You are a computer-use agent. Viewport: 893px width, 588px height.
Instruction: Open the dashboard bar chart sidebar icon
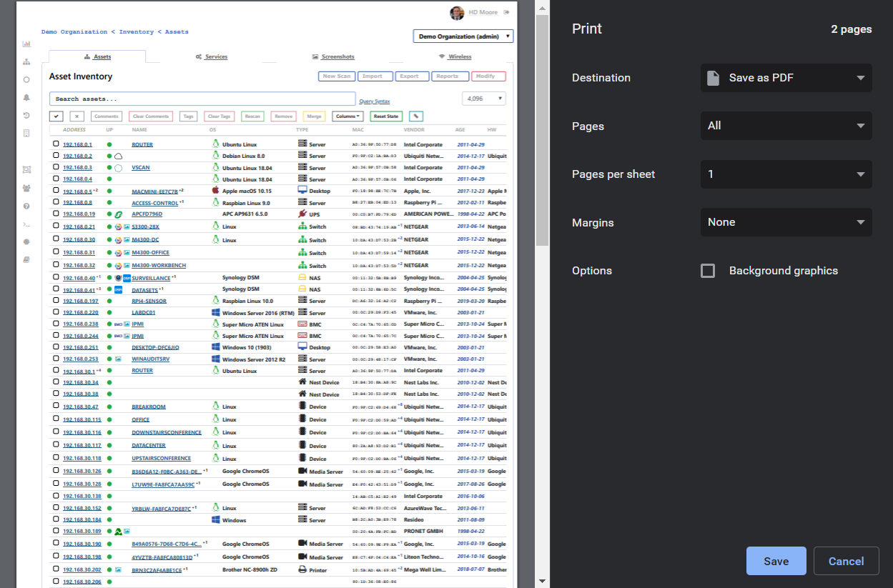[x=26, y=44]
